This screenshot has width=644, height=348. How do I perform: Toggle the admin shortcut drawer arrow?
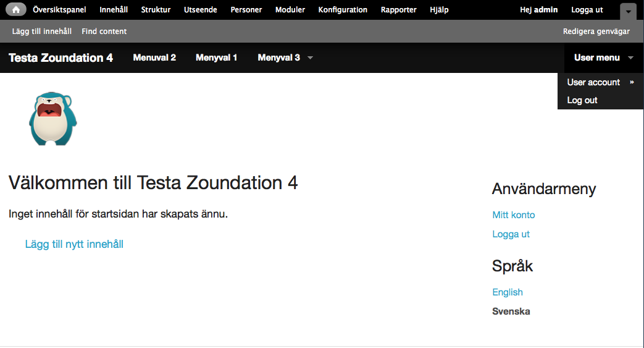click(627, 11)
